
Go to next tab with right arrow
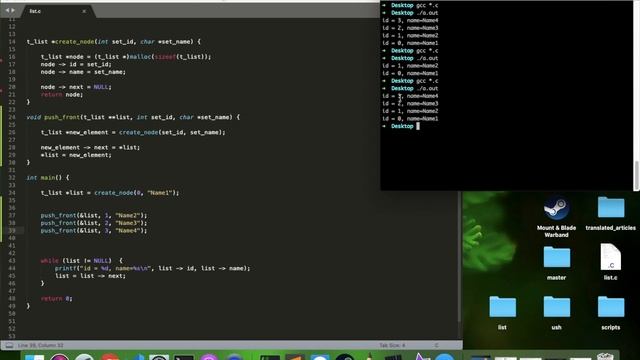point(13,10)
